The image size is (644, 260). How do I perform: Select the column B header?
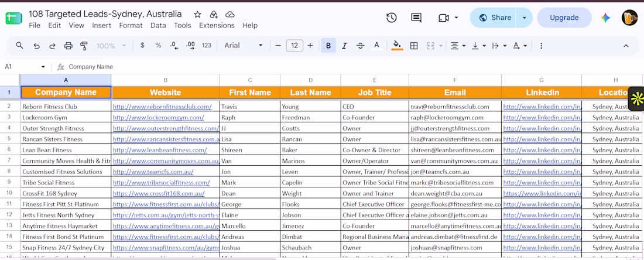(165, 80)
